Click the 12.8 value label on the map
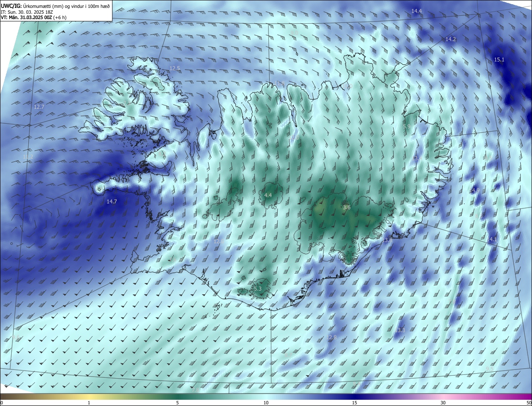 click(x=332, y=338)
